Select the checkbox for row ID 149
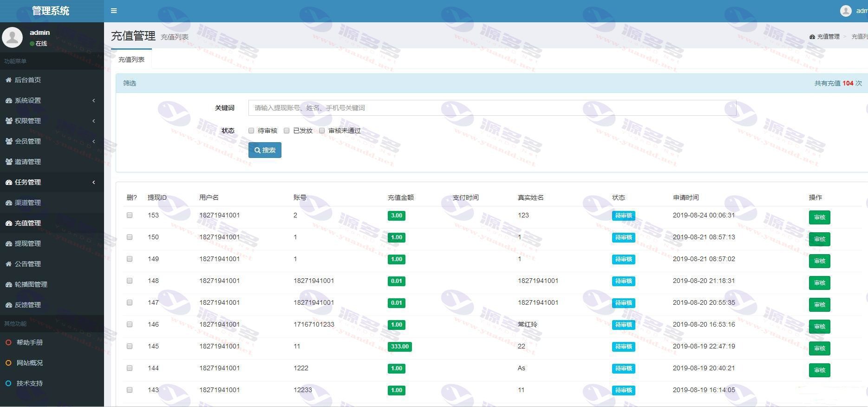 (x=130, y=259)
